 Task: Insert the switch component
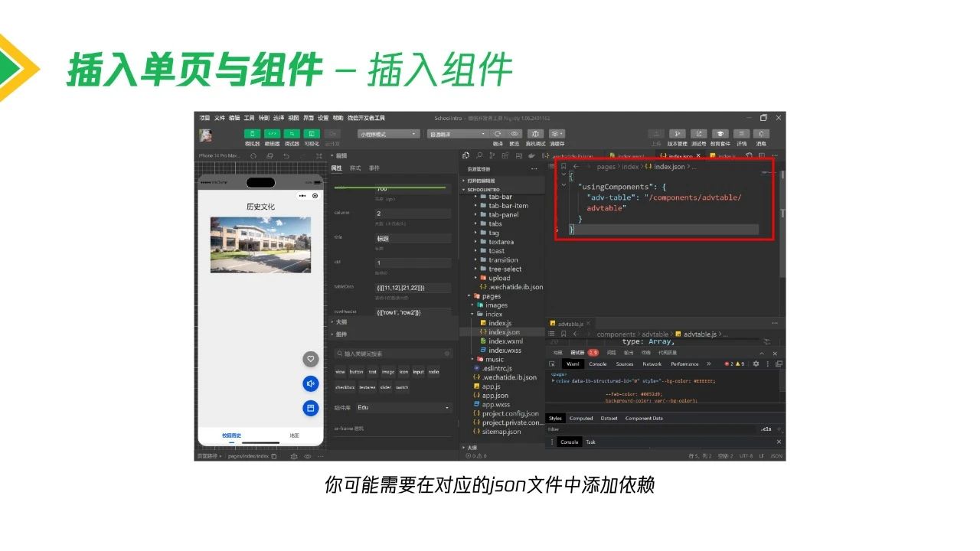pyautogui.click(x=402, y=387)
